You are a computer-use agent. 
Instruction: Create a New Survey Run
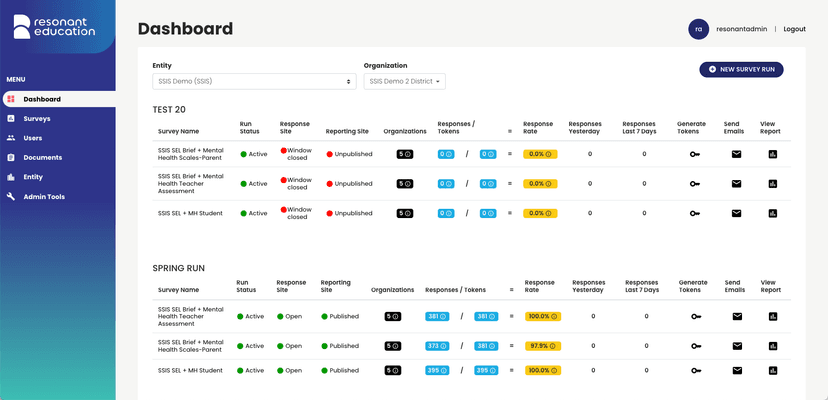(741, 69)
